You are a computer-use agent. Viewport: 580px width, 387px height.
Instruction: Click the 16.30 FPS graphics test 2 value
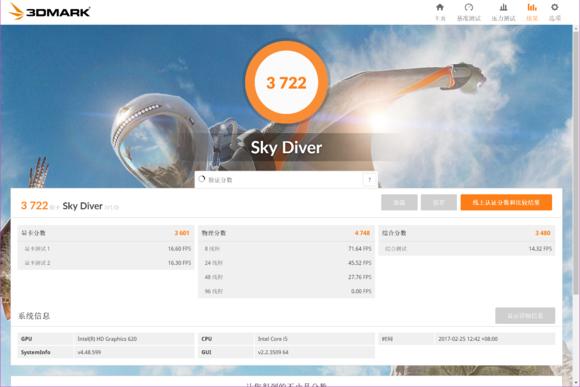point(179,263)
